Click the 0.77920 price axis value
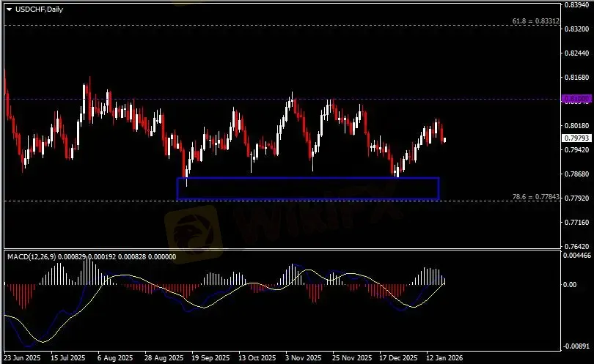This screenshot has height=364, width=594. [x=576, y=198]
